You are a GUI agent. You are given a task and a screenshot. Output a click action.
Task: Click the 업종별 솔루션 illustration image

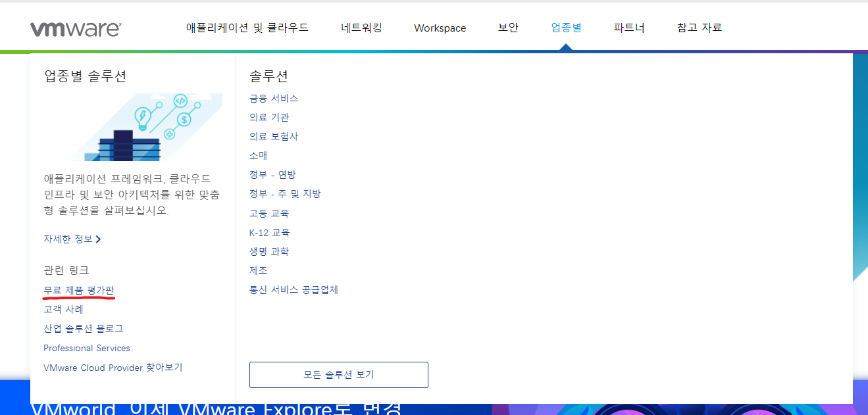[147, 127]
